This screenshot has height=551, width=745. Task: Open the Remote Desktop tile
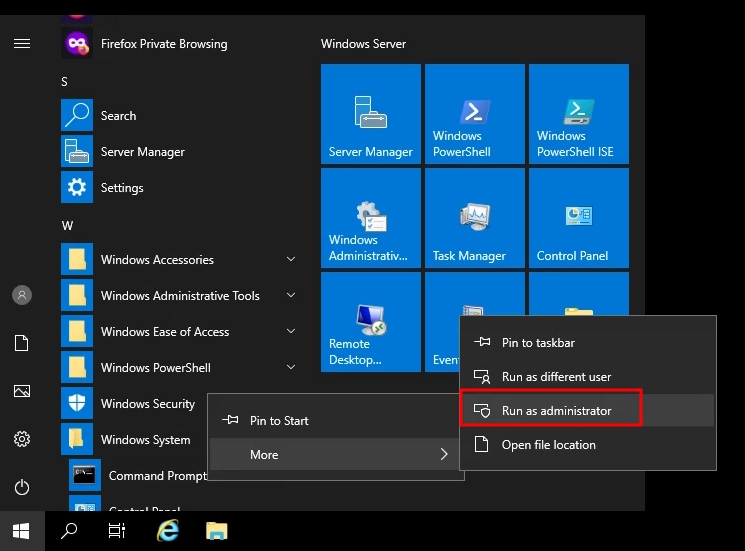click(x=371, y=321)
